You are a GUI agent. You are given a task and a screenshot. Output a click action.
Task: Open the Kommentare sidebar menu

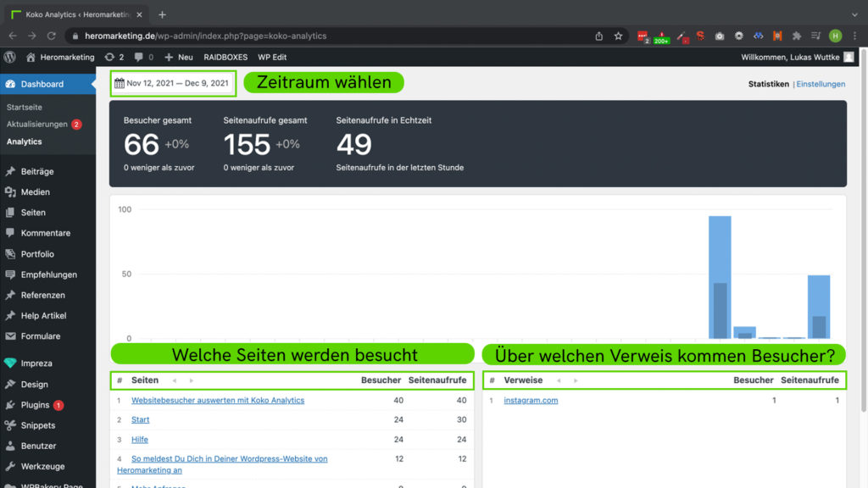(46, 233)
